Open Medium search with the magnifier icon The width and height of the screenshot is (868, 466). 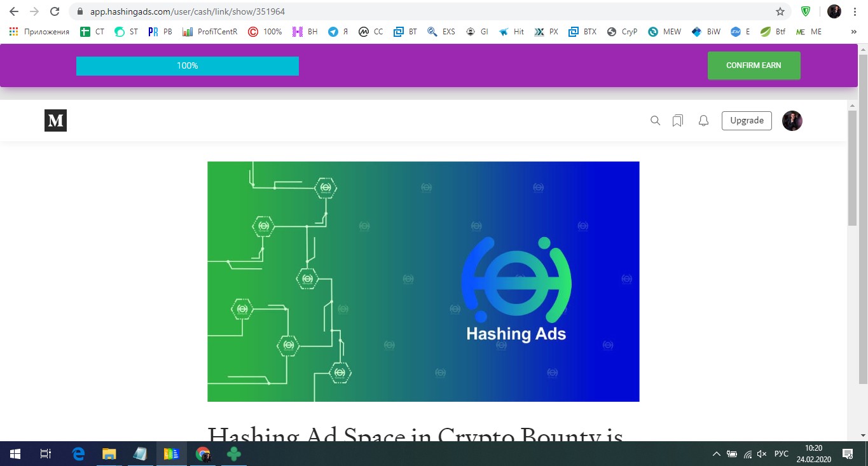pos(655,121)
